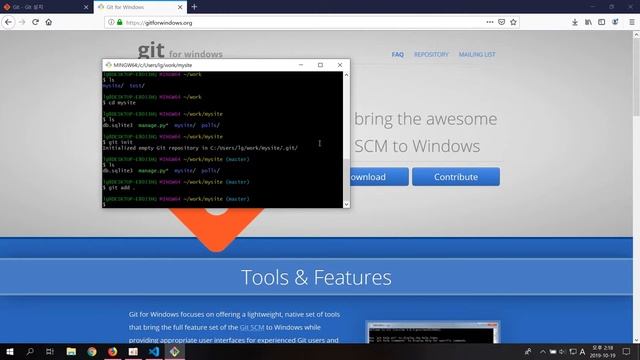Reload the Git for Windows page
Screen dimensions: 640x360
(x=36, y=22)
